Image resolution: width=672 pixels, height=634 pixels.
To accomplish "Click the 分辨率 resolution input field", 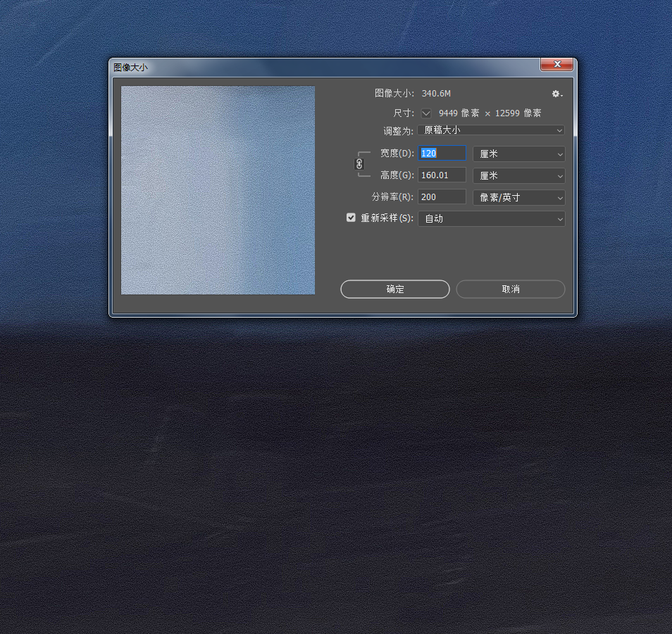I will pyautogui.click(x=442, y=197).
